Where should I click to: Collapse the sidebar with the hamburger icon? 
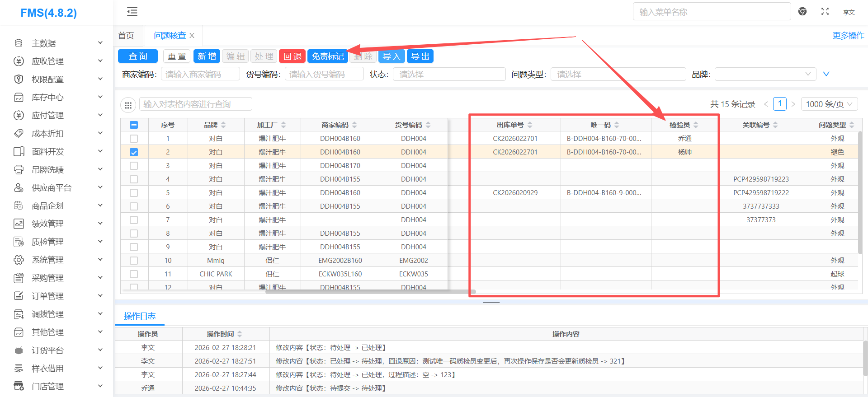tap(132, 12)
